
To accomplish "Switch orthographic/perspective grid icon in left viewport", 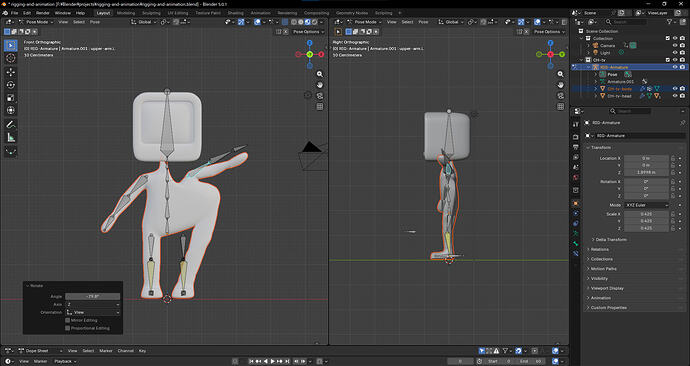I will [320, 106].
